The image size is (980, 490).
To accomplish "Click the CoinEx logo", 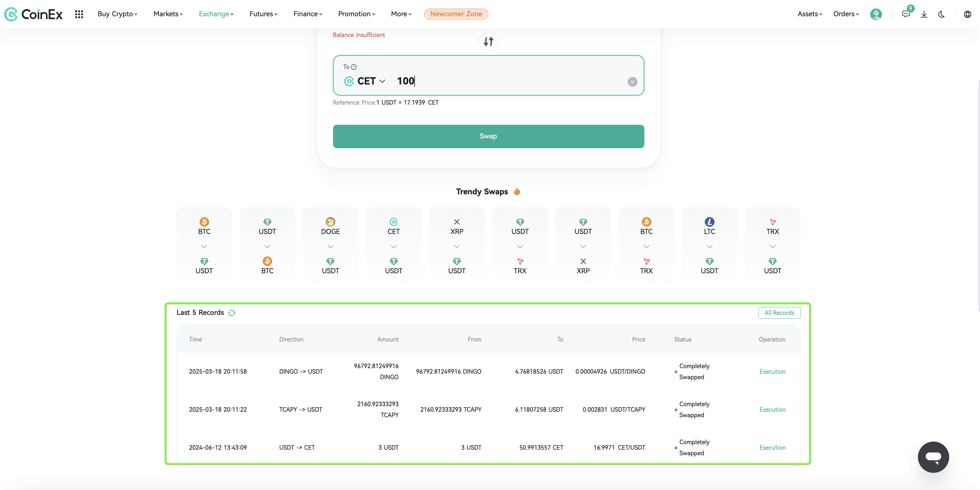I will pos(33,14).
